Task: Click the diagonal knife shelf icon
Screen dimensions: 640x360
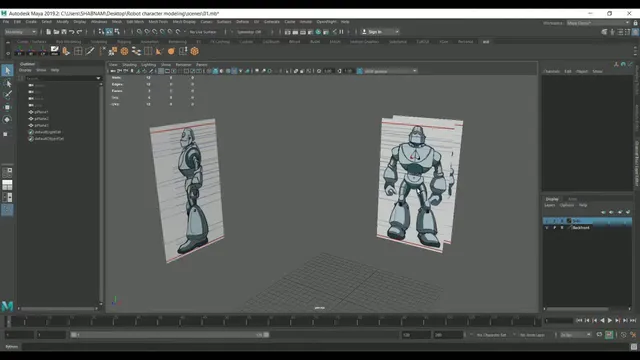Action: click(x=90, y=51)
